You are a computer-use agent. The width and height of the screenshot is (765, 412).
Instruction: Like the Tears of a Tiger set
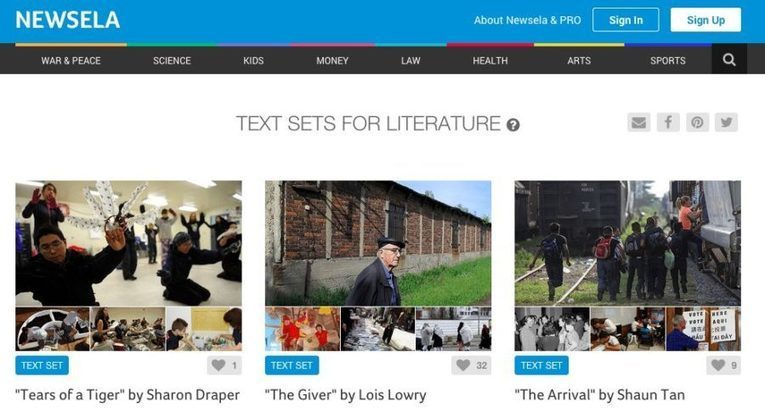tap(224, 365)
